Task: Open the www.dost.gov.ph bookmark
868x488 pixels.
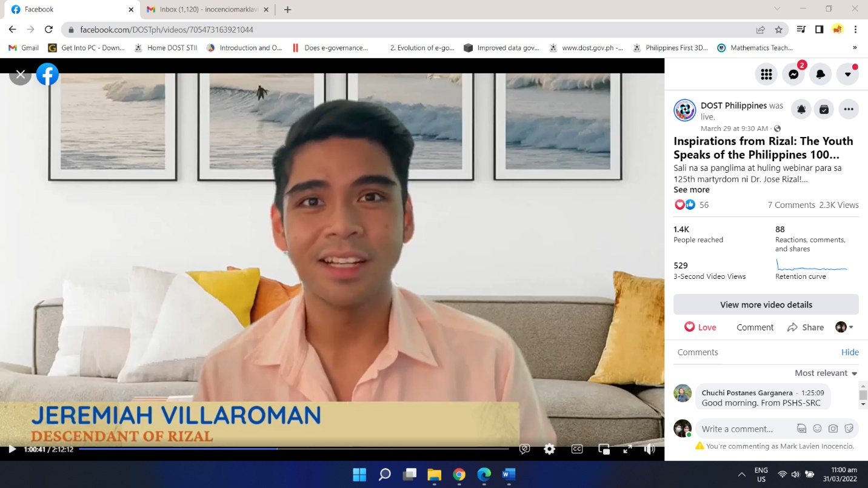Action: [x=586, y=48]
